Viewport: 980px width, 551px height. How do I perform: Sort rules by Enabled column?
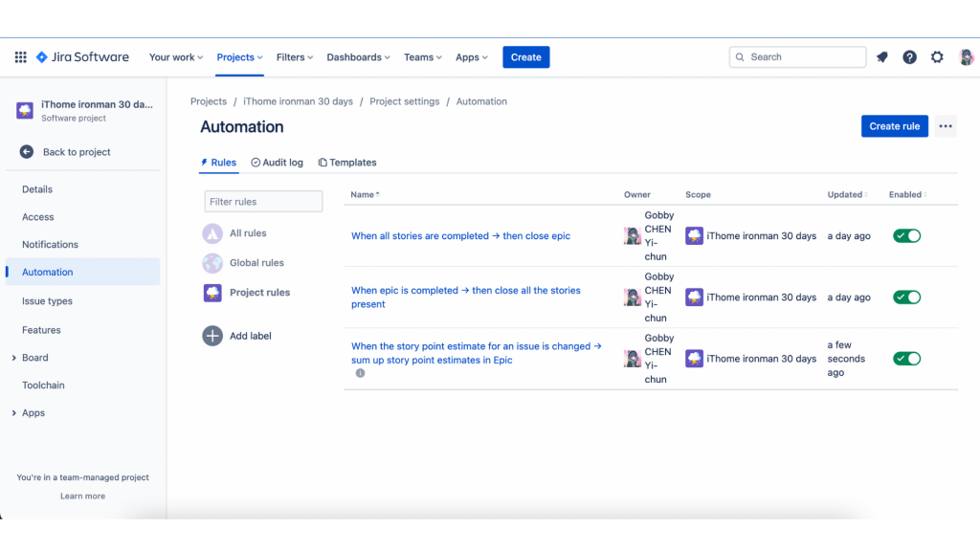point(907,194)
